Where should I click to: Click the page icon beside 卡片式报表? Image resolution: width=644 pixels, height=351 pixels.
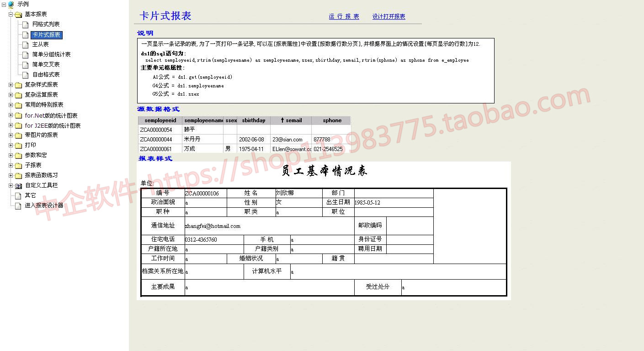(x=26, y=35)
